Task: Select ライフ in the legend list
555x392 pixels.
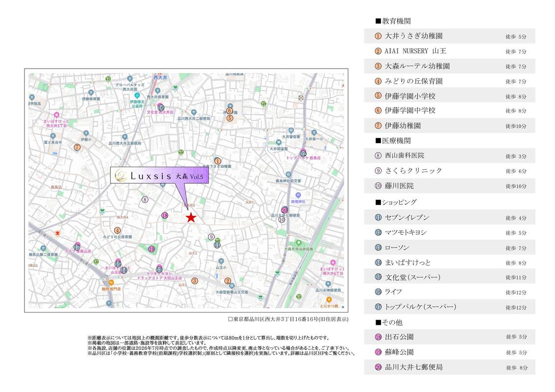Action: (450, 292)
